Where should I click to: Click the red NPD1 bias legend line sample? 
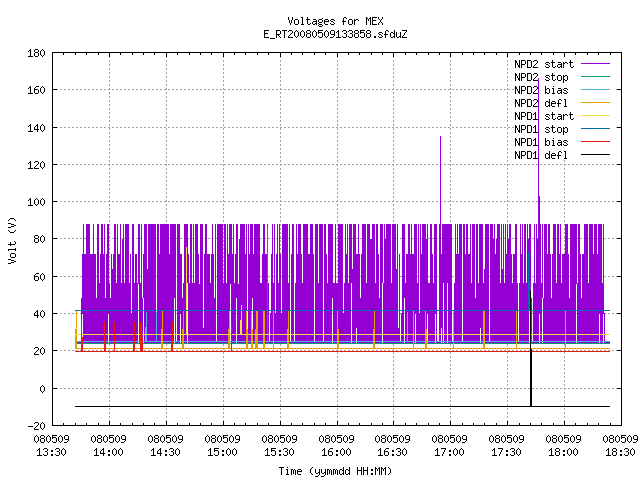tap(595, 142)
